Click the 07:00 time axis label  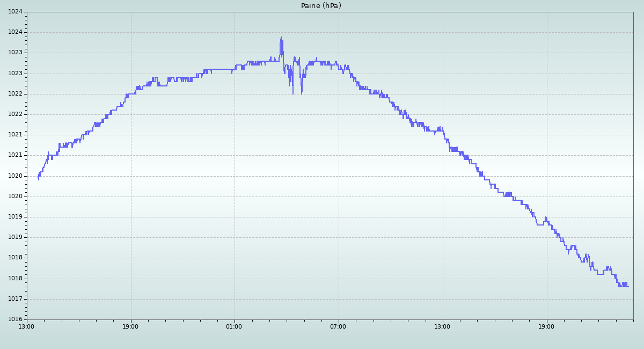(338, 326)
